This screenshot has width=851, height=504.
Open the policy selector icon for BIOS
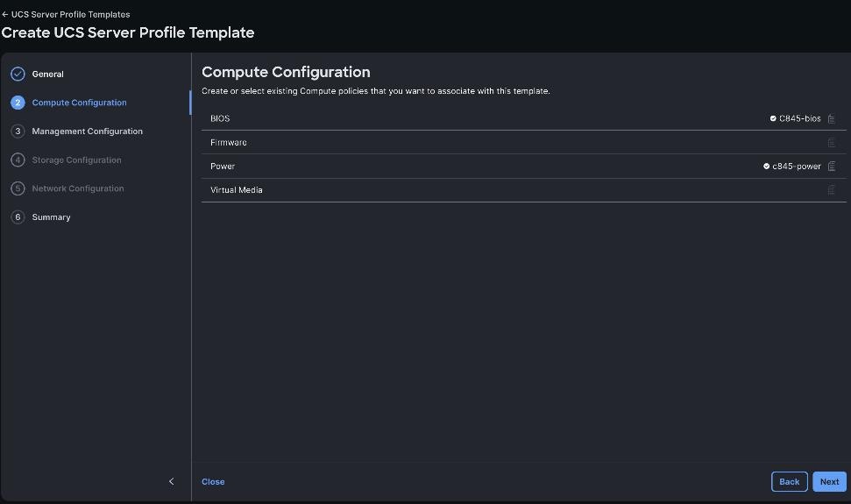pos(832,119)
